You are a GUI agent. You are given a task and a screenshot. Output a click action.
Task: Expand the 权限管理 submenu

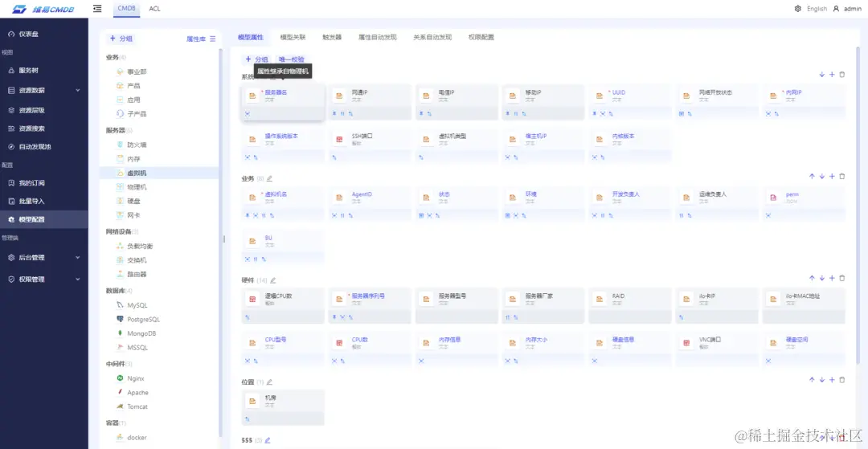[x=77, y=280]
